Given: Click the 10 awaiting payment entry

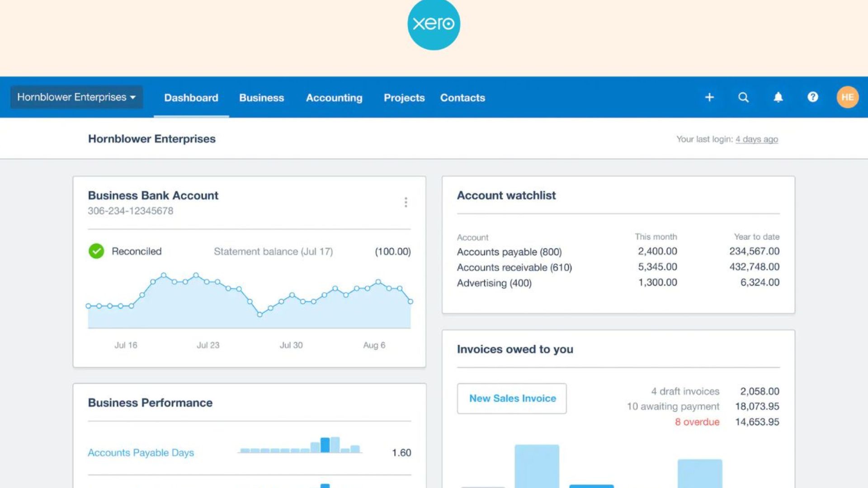Looking at the screenshot, I should pyautogui.click(x=673, y=407).
